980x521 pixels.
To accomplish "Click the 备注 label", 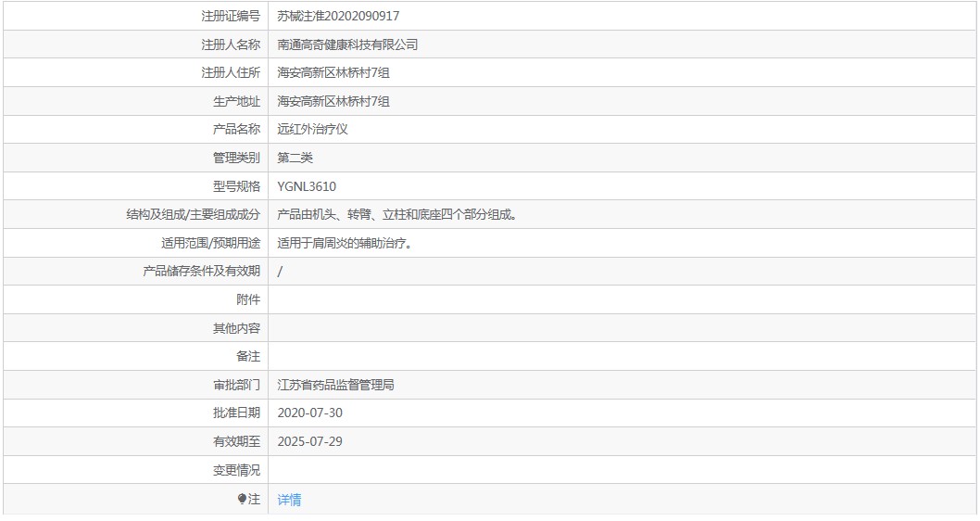I will tap(248, 357).
